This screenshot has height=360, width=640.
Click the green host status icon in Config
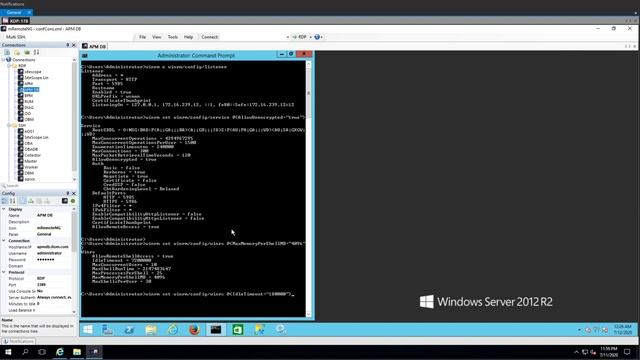tap(73, 201)
